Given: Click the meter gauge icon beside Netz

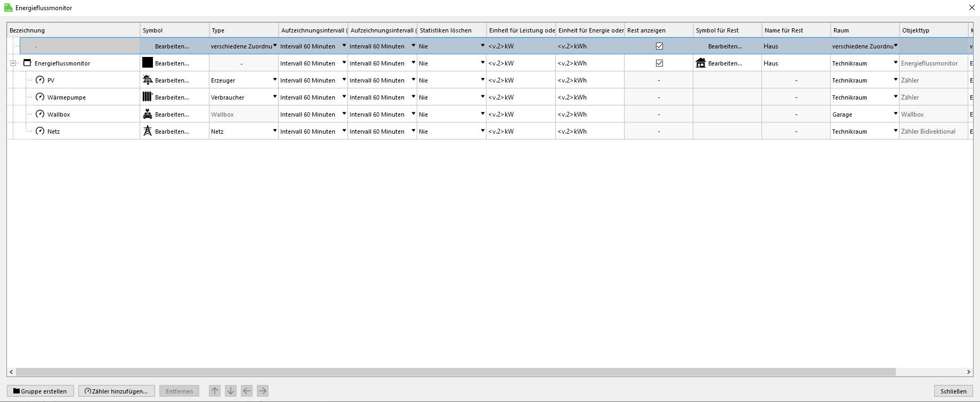Looking at the screenshot, I should tap(40, 132).
